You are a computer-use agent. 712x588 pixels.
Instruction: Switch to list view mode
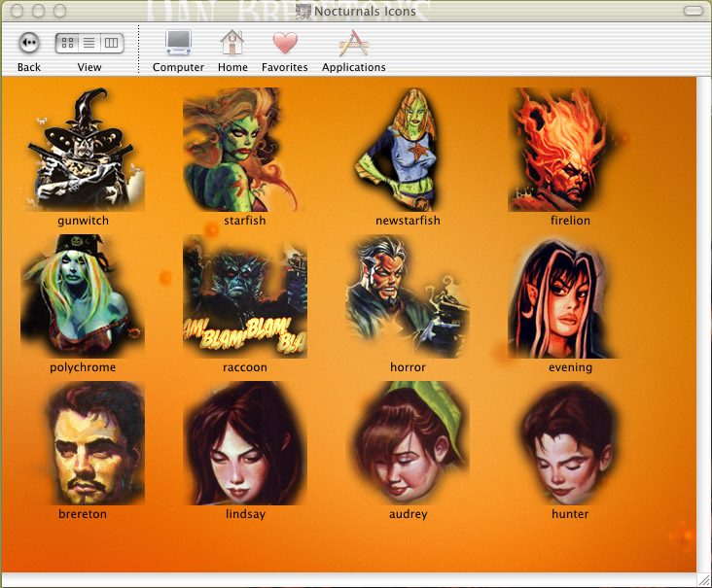(89, 43)
